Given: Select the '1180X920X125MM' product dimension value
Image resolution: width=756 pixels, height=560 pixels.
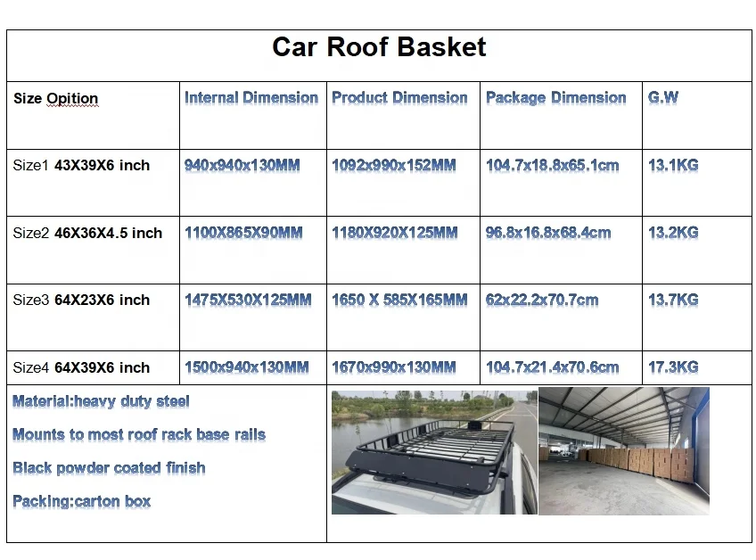Looking at the screenshot, I should tap(394, 233).
